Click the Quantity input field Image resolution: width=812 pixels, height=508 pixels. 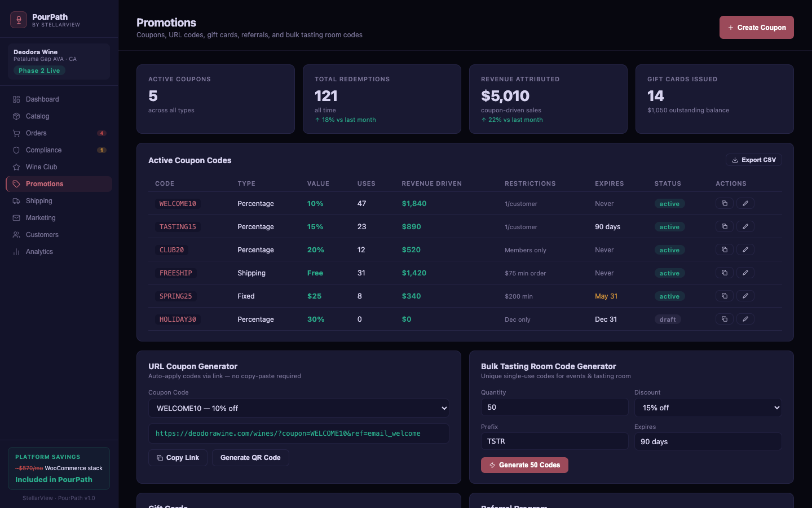click(554, 408)
